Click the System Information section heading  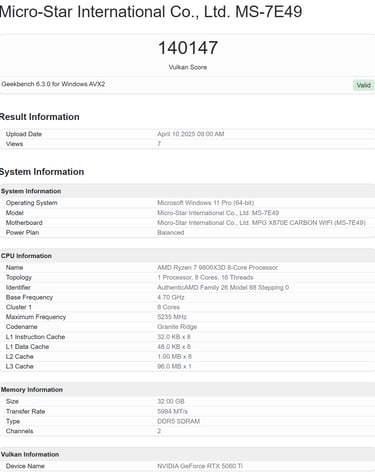(x=42, y=172)
